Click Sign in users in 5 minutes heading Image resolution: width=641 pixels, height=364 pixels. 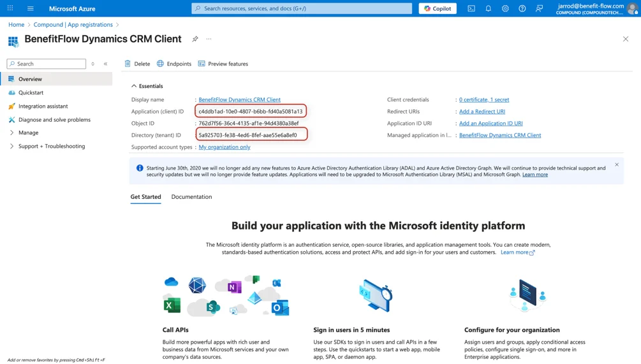pos(351,330)
